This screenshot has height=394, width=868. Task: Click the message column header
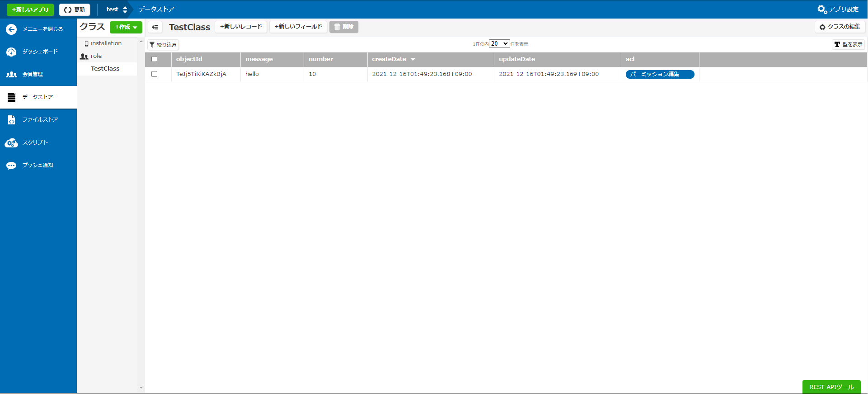click(272, 59)
